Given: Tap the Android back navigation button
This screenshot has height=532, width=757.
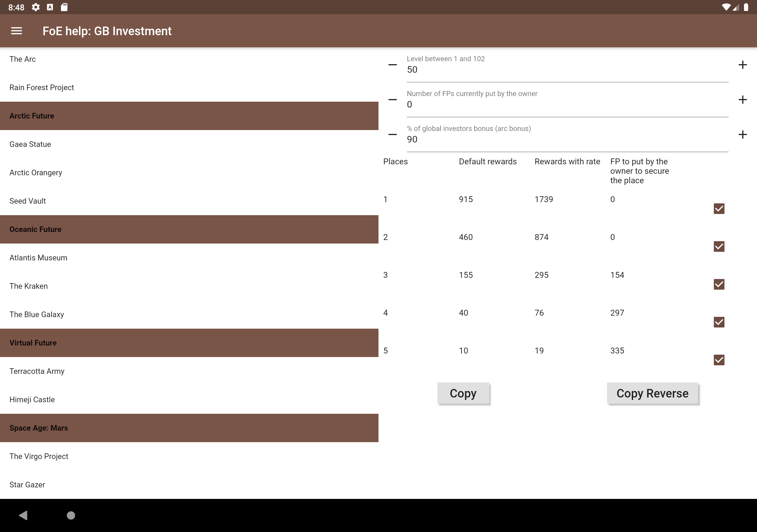Looking at the screenshot, I should [23, 515].
